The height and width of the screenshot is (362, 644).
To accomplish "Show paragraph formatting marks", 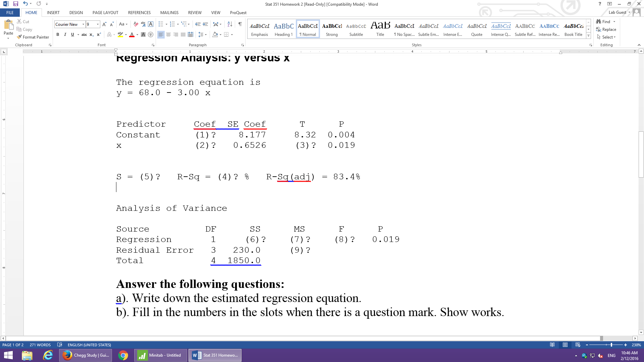I will coord(240,24).
